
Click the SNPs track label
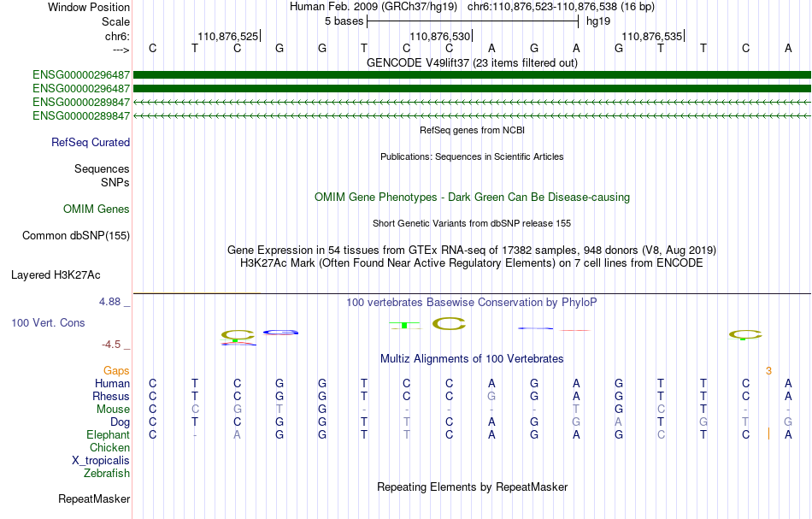[115, 182]
